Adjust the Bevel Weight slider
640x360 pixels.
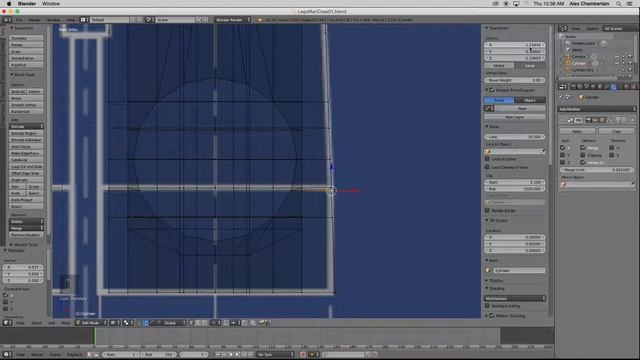click(515, 80)
